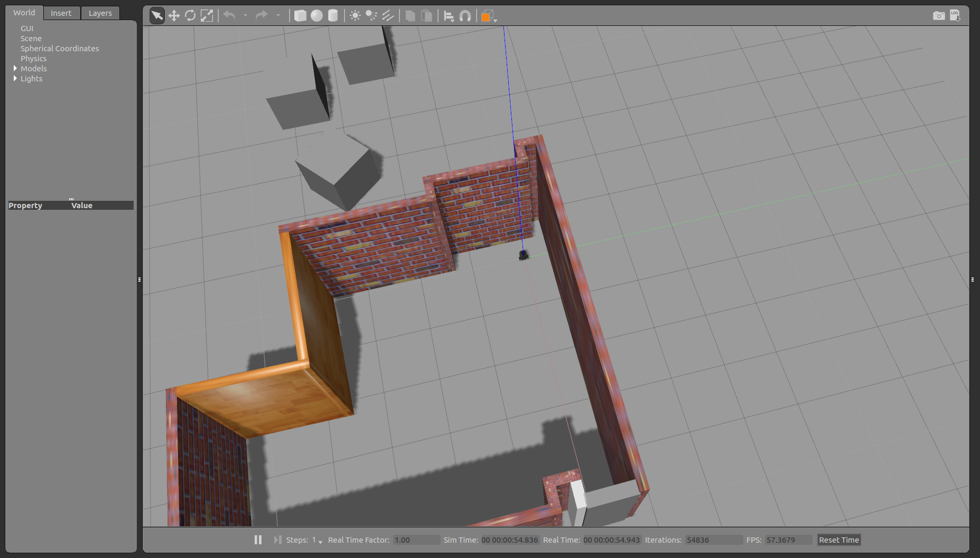Click the left panel splitter handle
The height and width of the screenshot is (558, 980).
click(139, 280)
